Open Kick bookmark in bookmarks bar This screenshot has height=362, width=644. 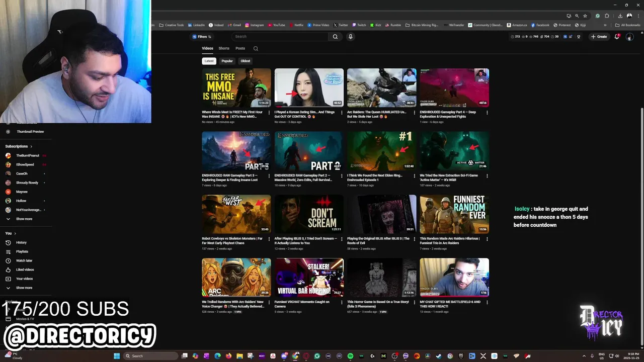[x=376, y=25]
